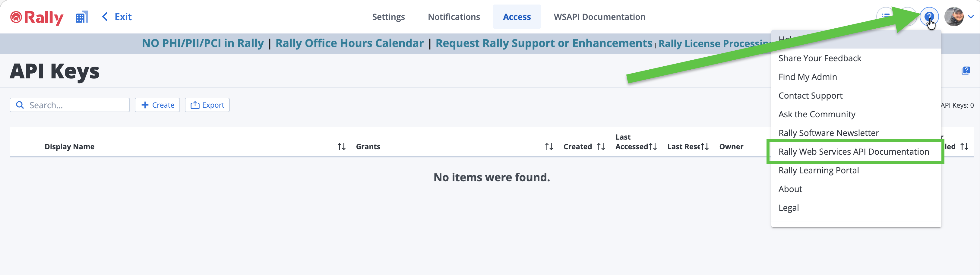Open the user profile avatar
Viewport: 980px width, 275px height.
coord(953,17)
